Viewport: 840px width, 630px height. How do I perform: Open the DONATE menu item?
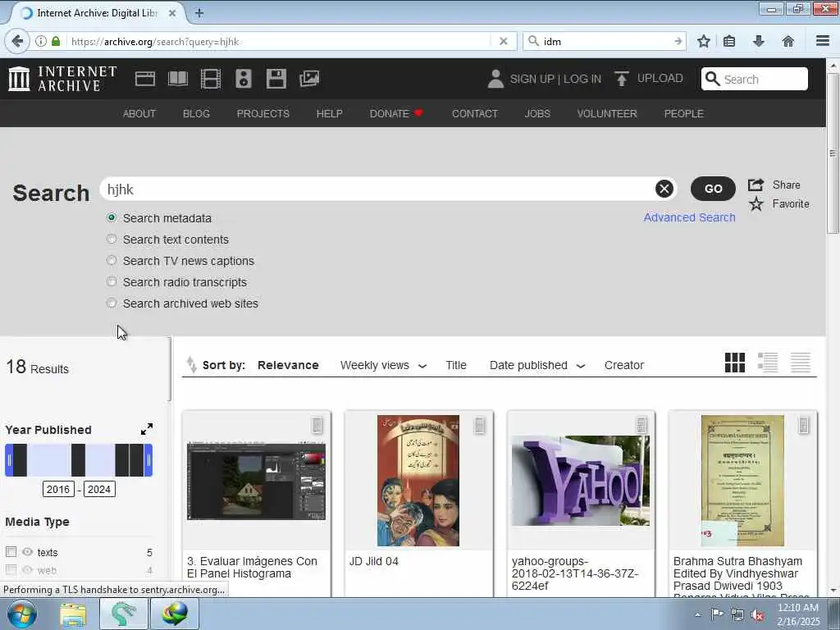[x=396, y=113]
